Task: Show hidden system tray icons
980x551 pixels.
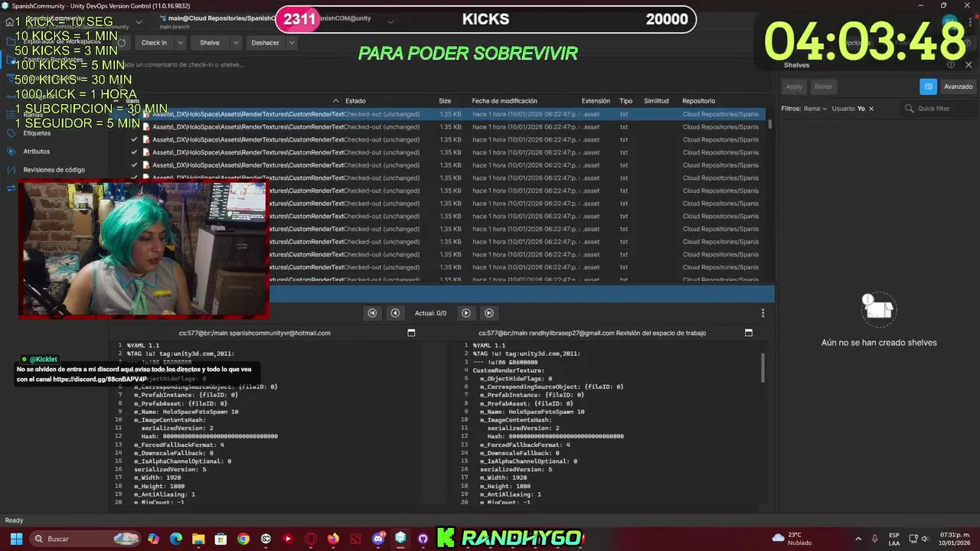Action: click(x=857, y=539)
